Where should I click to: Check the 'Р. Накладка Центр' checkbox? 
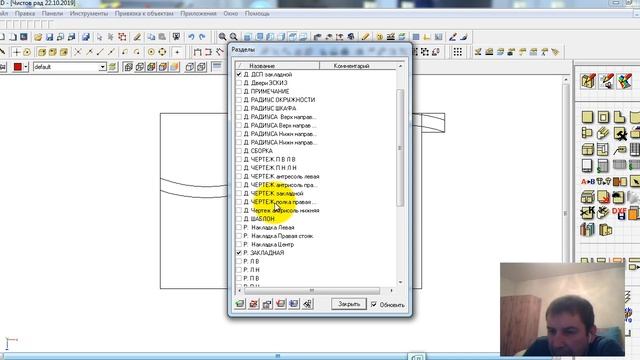pos(239,244)
